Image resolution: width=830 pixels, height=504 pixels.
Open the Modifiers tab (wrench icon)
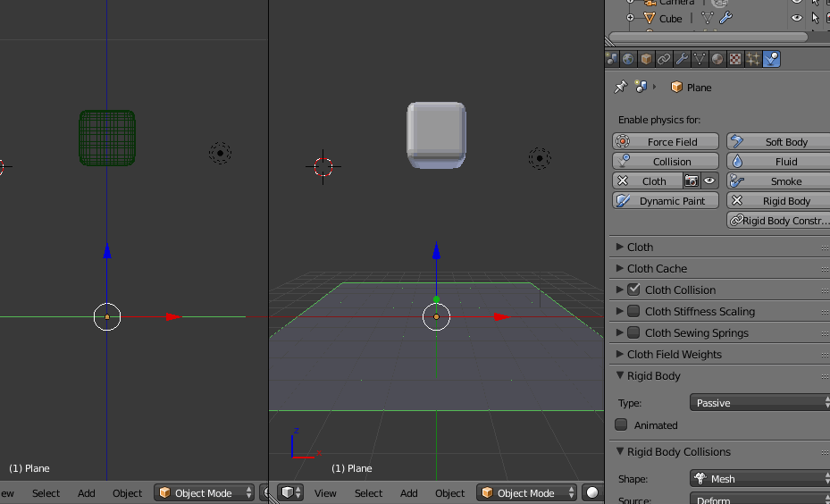[682, 59]
